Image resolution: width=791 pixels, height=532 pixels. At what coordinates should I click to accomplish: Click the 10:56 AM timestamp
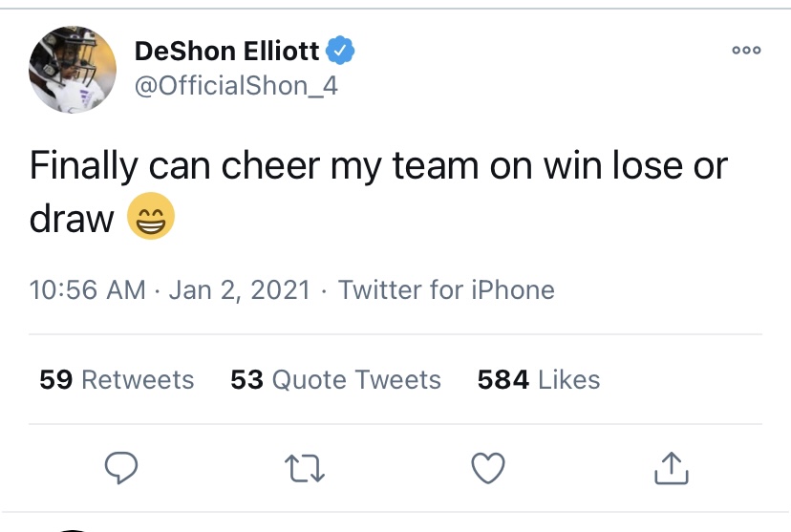[x=88, y=289]
